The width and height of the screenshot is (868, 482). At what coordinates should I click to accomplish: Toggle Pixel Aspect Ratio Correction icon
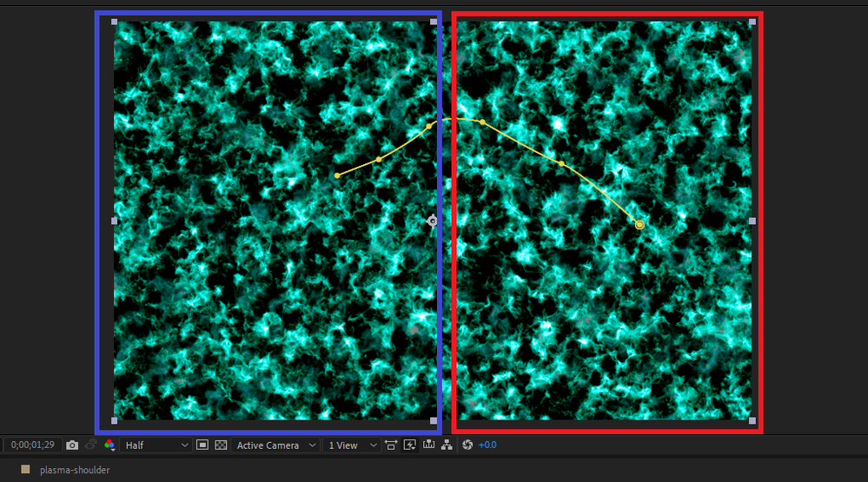coord(391,445)
